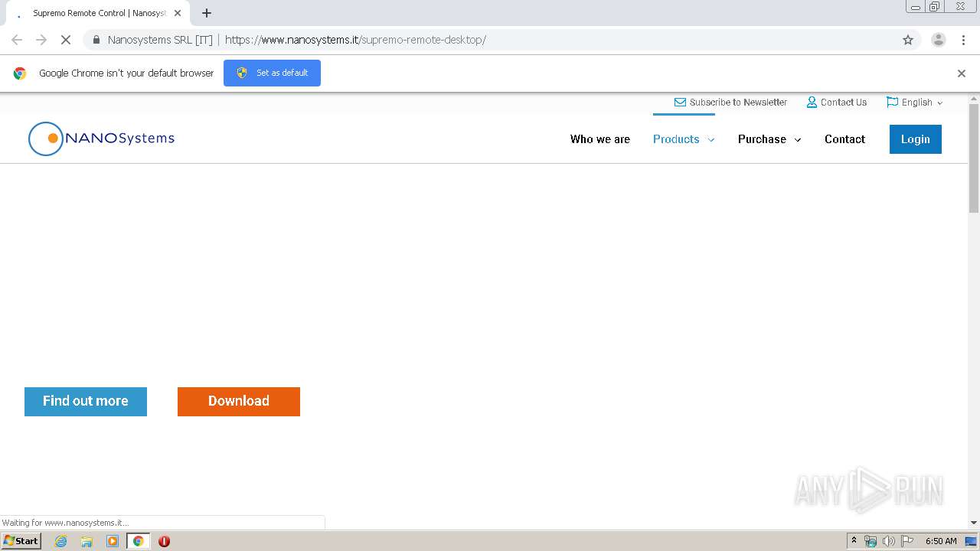Open the volume tray icon
Viewport: 980px width, 551px height.
coord(889,541)
